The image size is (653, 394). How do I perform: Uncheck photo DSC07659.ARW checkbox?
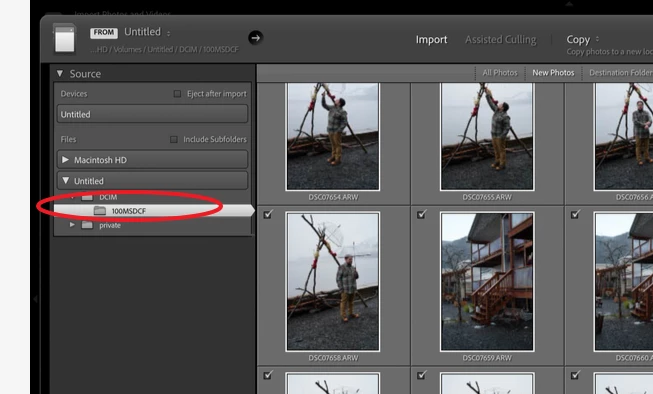[x=421, y=214]
